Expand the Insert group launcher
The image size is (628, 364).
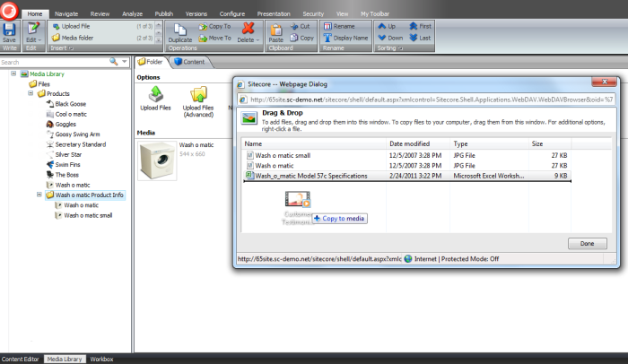click(x=71, y=48)
